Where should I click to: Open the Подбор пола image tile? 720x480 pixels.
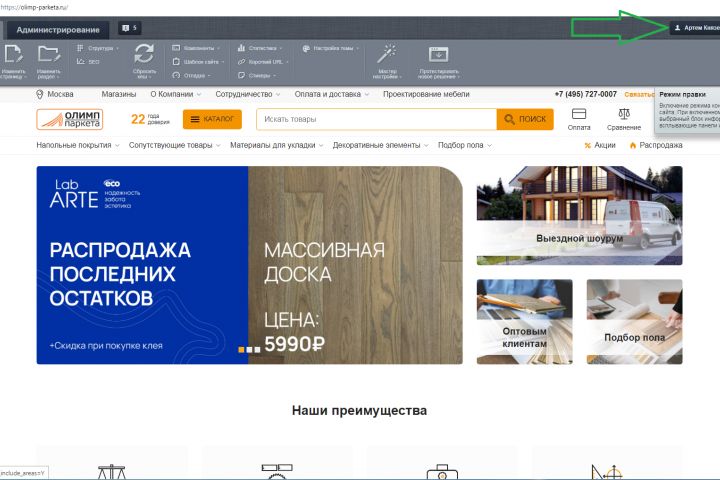(634, 322)
